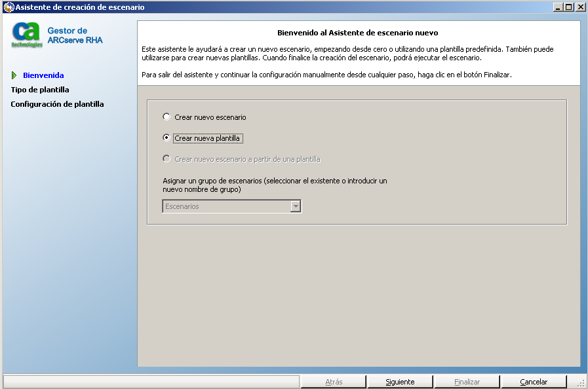Image resolution: width=588 pixels, height=389 pixels.
Task: Go to the Configuración de plantilla step
Action: pyautogui.click(x=57, y=104)
